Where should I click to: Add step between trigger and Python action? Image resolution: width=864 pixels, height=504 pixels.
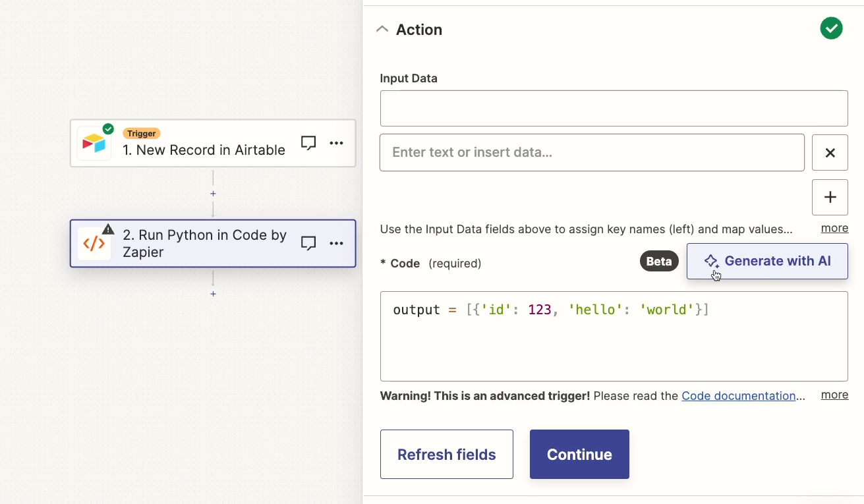[213, 194]
